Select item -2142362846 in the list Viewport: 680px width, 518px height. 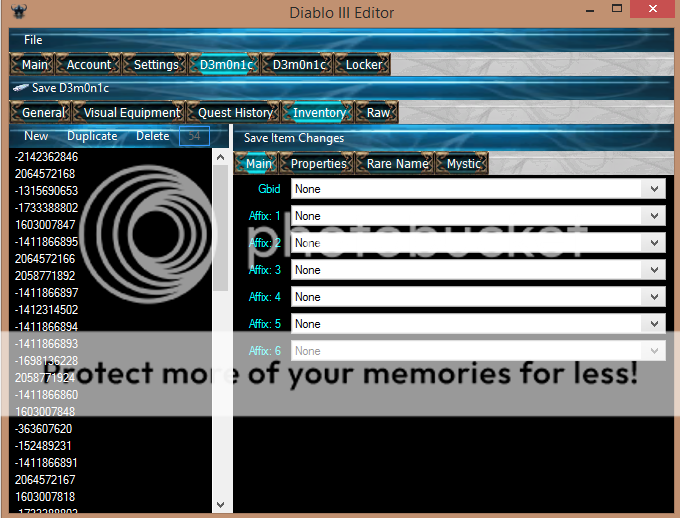coord(46,157)
